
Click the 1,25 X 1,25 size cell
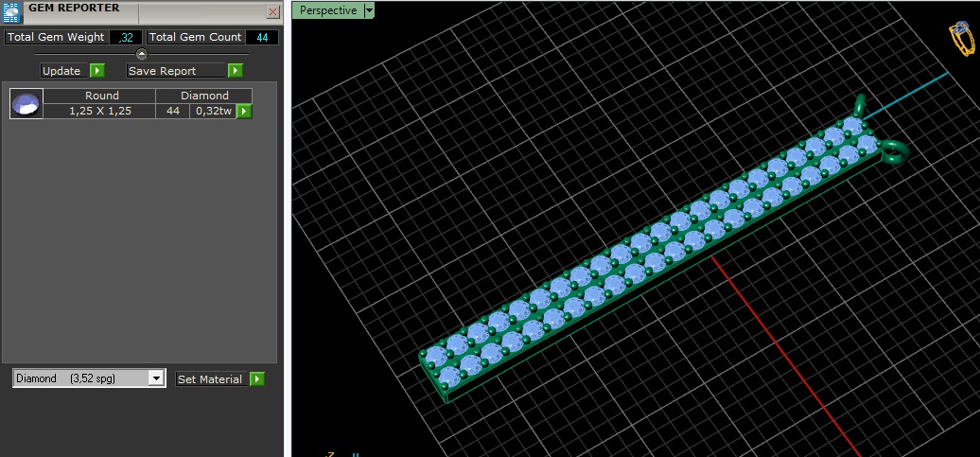100,112
